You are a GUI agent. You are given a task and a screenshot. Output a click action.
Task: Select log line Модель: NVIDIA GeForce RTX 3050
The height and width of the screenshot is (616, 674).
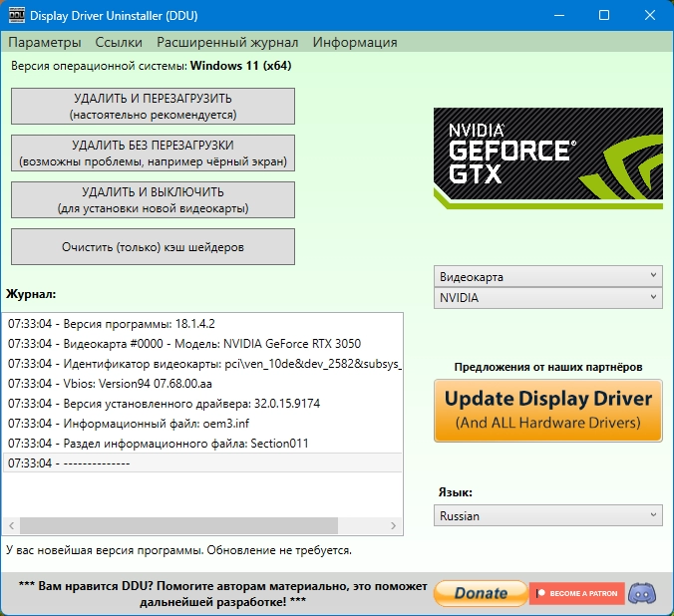tap(202, 344)
